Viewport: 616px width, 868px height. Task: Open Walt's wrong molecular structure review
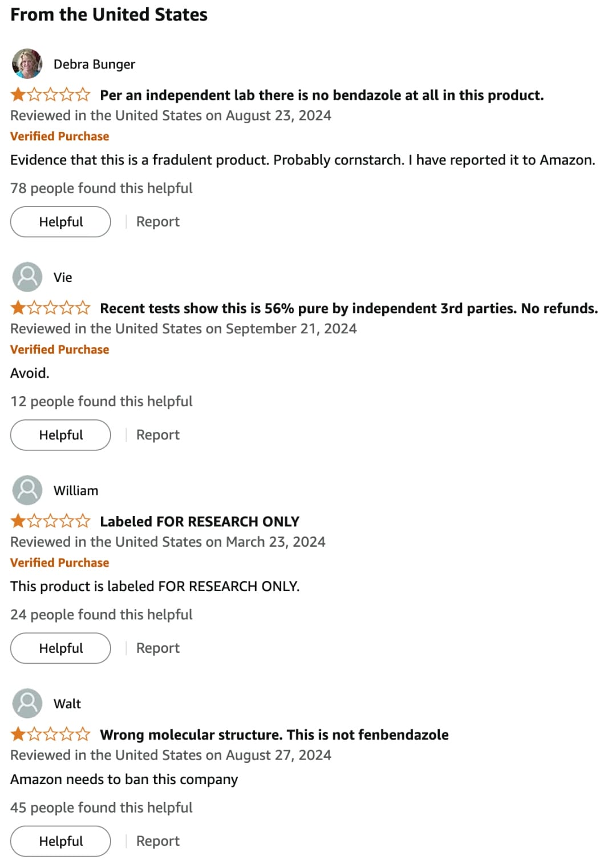pyautogui.click(x=274, y=734)
